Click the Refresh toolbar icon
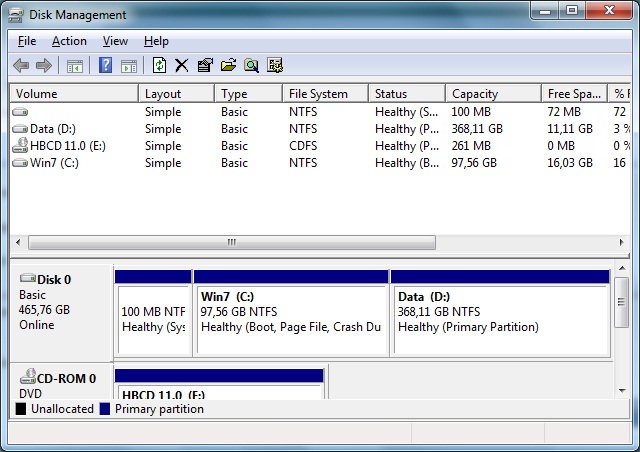The height and width of the screenshot is (452, 640). point(159,65)
